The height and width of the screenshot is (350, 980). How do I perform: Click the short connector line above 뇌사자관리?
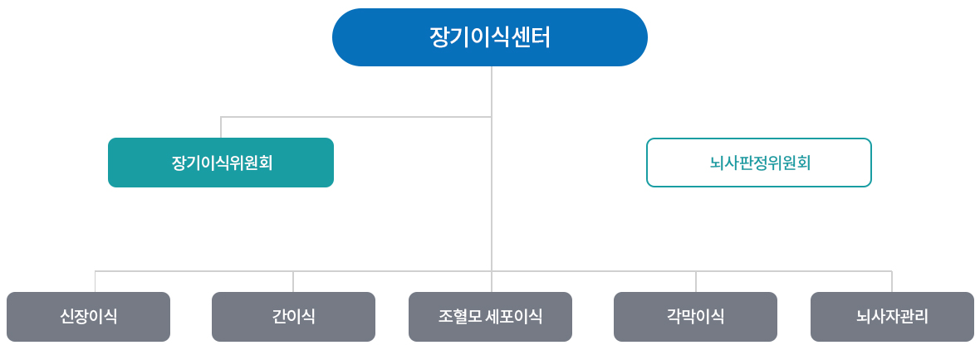pos(892,281)
